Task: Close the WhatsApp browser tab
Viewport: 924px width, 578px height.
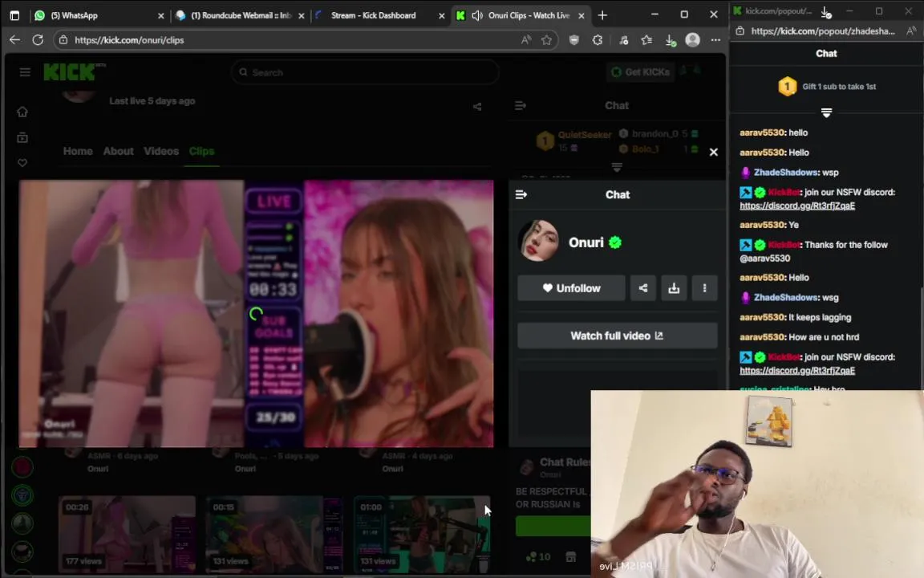Action: point(161,16)
